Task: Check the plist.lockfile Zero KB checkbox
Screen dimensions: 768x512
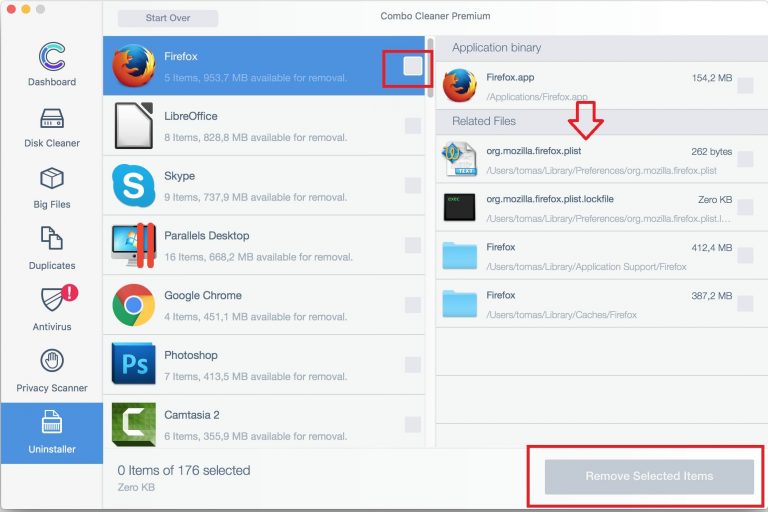Action: point(745,207)
